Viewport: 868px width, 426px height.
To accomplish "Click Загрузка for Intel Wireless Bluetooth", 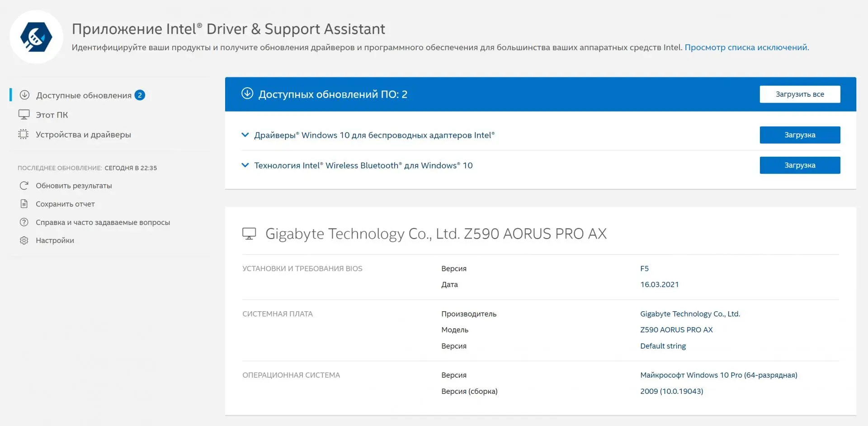I will point(800,165).
